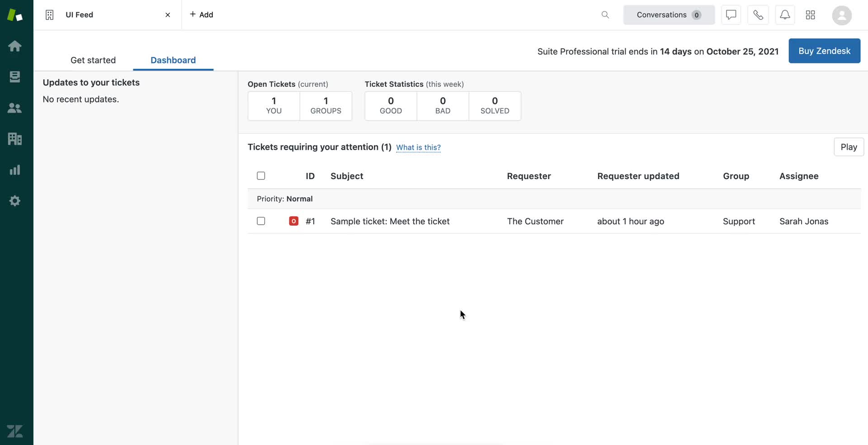The image size is (868, 445).
Task: Click the Zendesk logo in the sidebar
Action: pos(14,14)
